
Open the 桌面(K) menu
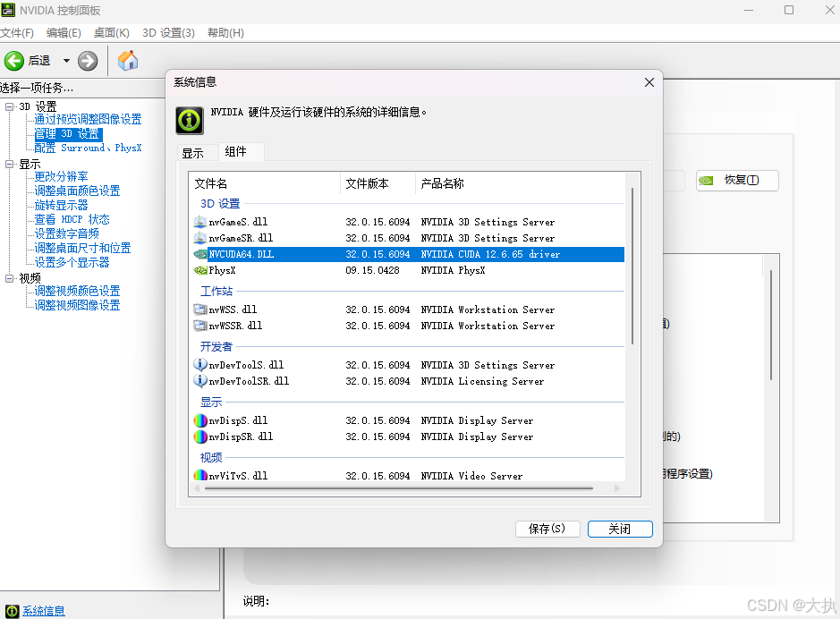point(112,33)
